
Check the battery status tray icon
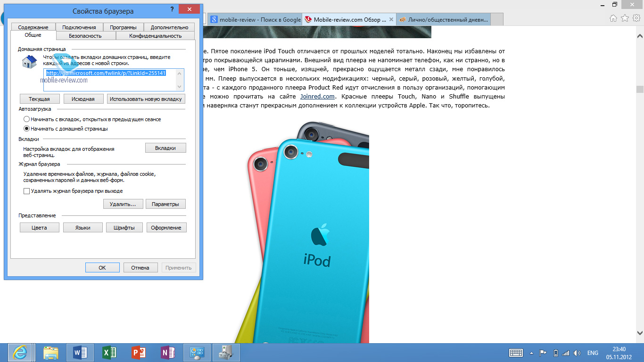pyautogui.click(x=555, y=353)
